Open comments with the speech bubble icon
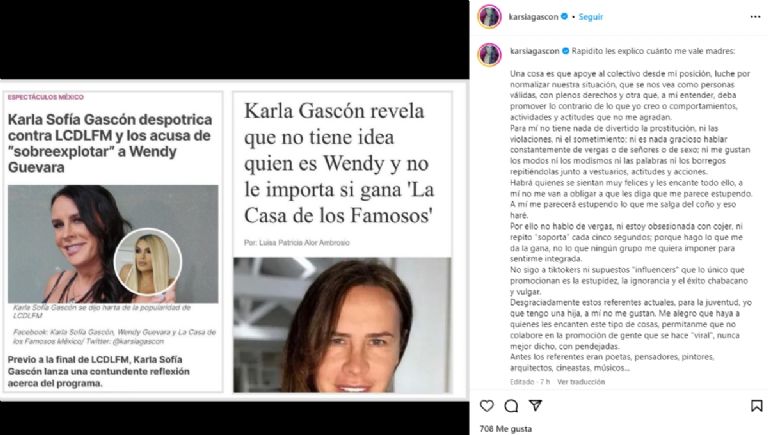768x435 pixels. pyautogui.click(x=511, y=406)
